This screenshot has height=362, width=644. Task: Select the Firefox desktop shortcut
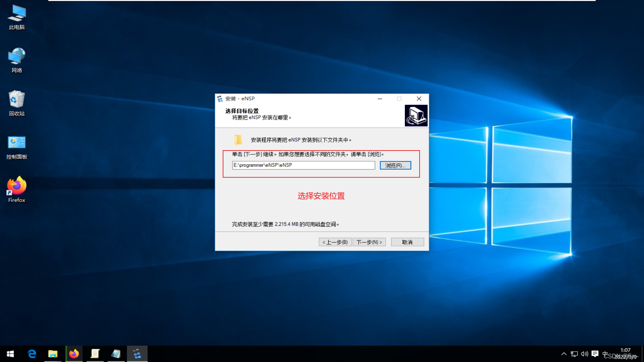pos(17,190)
